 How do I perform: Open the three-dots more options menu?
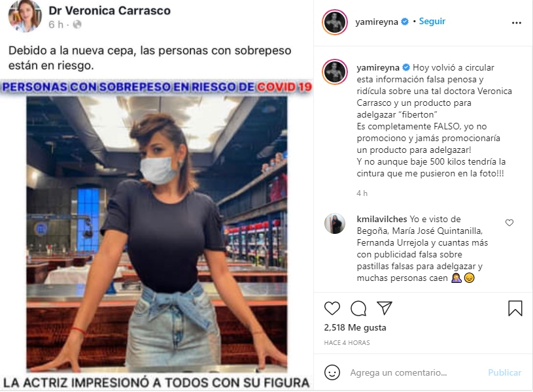coord(517,23)
